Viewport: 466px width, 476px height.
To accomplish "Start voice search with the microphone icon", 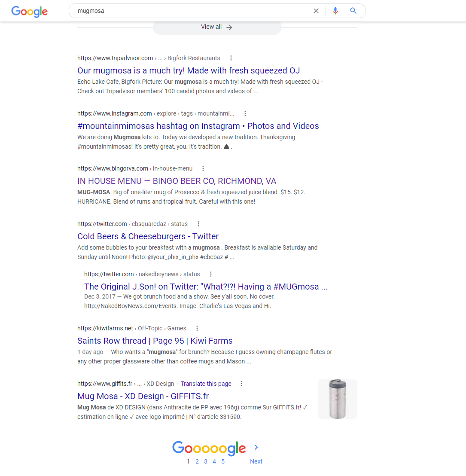I will (x=335, y=11).
